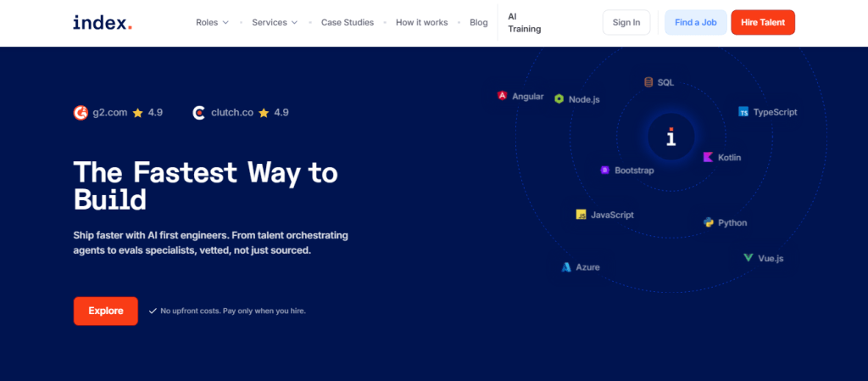Click the index. logo
Image resolution: width=868 pixels, height=381 pixels.
(x=103, y=23)
